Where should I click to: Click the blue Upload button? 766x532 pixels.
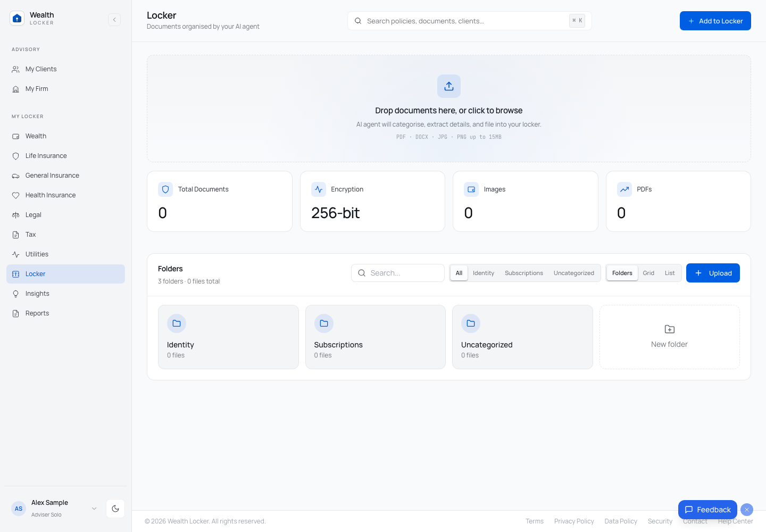(713, 273)
